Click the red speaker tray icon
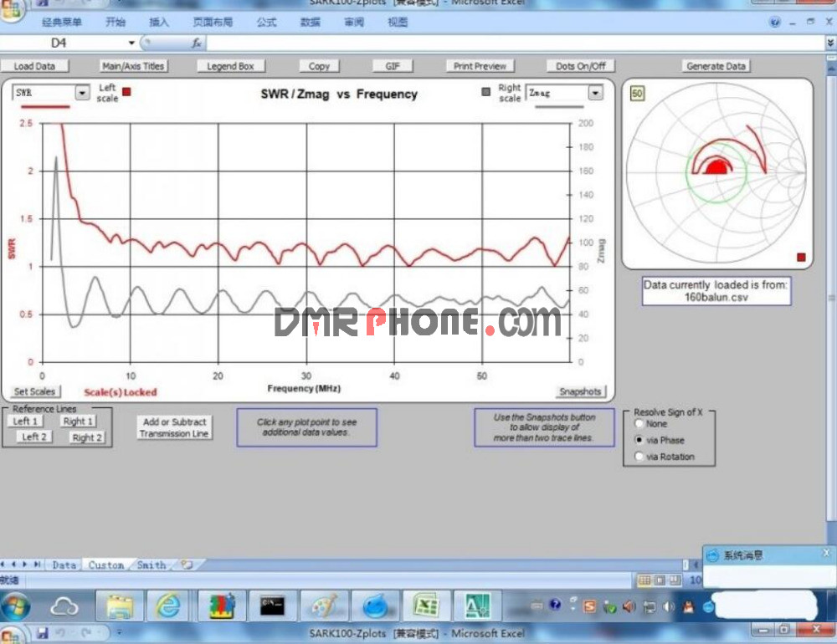This screenshot has width=837, height=644. click(x=629, y=606)
